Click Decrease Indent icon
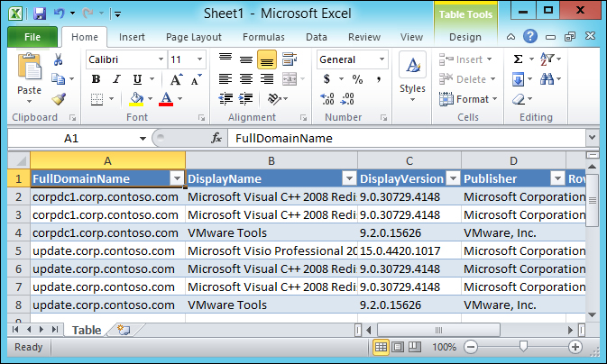Viewport: 607px width, 364px height. click(x=225, y=99)
